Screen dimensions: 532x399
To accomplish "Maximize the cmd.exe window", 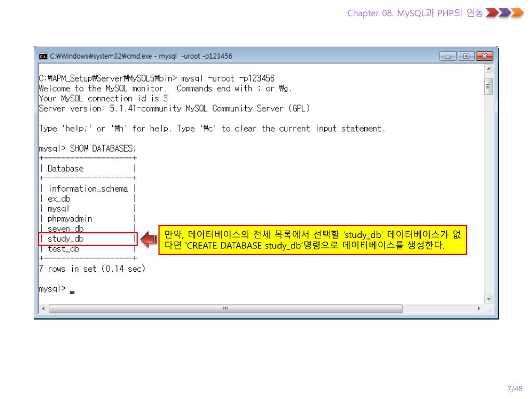I will (466, 56).
